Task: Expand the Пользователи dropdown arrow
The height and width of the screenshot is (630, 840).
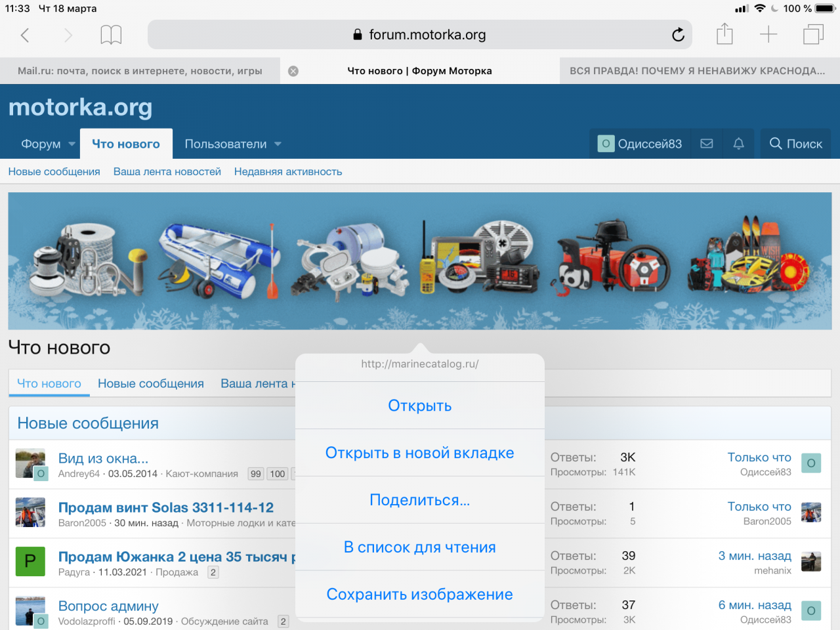Action: click(278, 144)
